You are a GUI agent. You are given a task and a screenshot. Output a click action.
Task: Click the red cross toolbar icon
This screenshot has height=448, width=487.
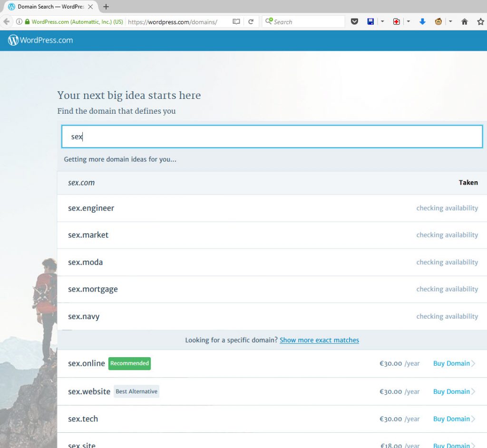click(396, 21)
